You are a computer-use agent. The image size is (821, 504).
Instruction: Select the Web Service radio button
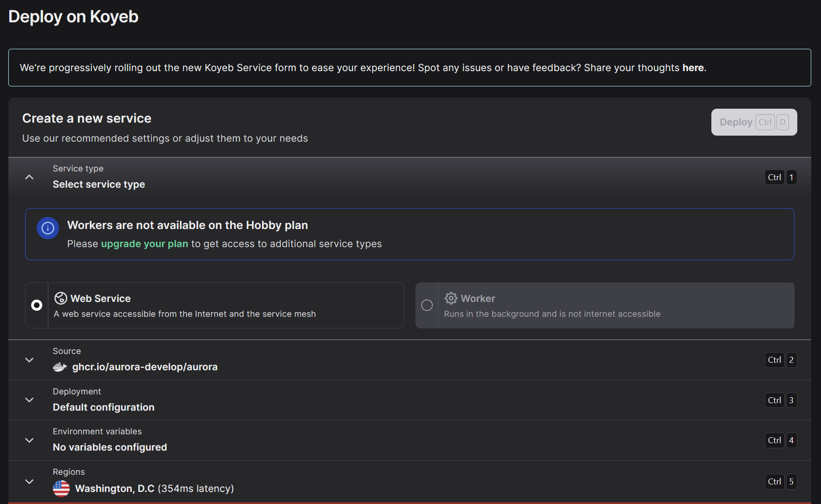(x=37, y=305)
